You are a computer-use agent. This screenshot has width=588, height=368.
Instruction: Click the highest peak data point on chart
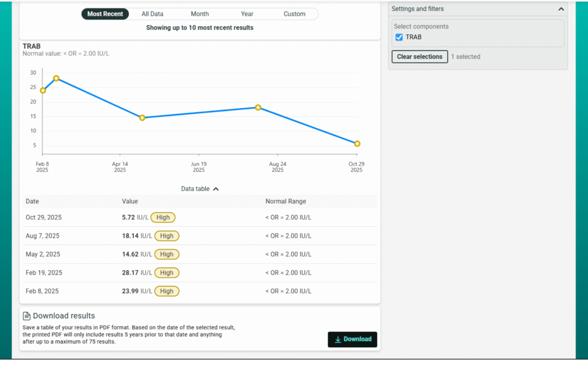56,79
